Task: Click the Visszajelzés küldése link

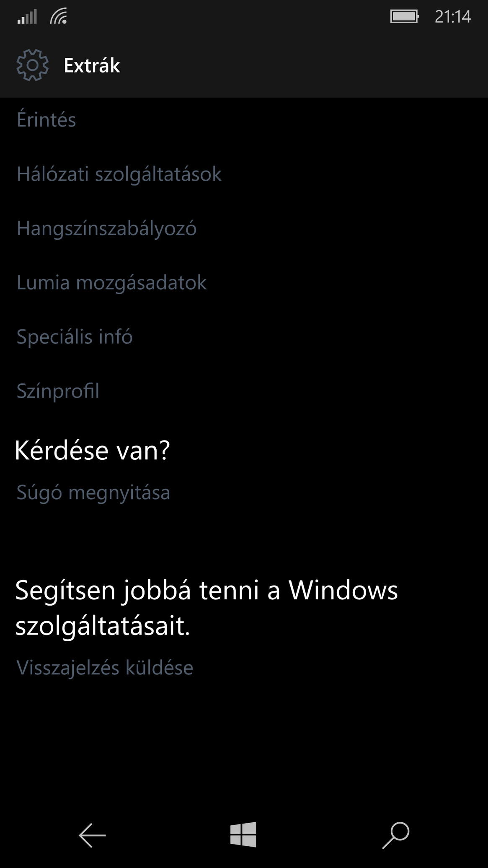Action: [105, 668]
